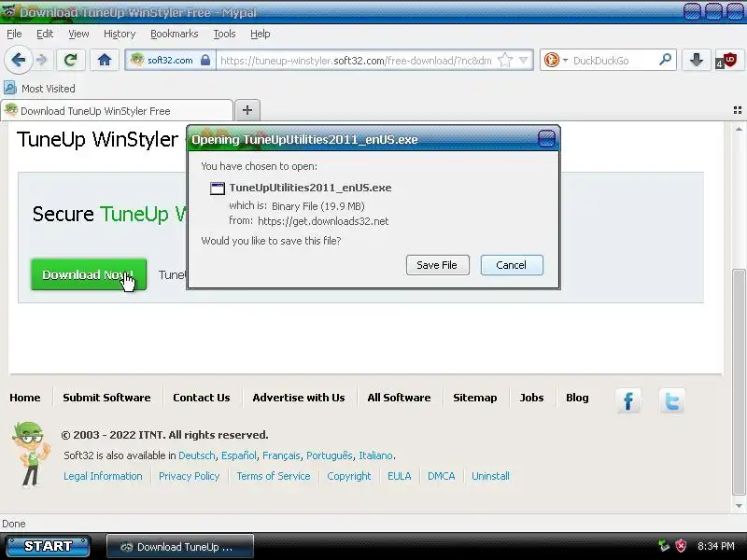Open the Contact Us footer link
The image size is (747, 560).
click(x=202, y=398)
